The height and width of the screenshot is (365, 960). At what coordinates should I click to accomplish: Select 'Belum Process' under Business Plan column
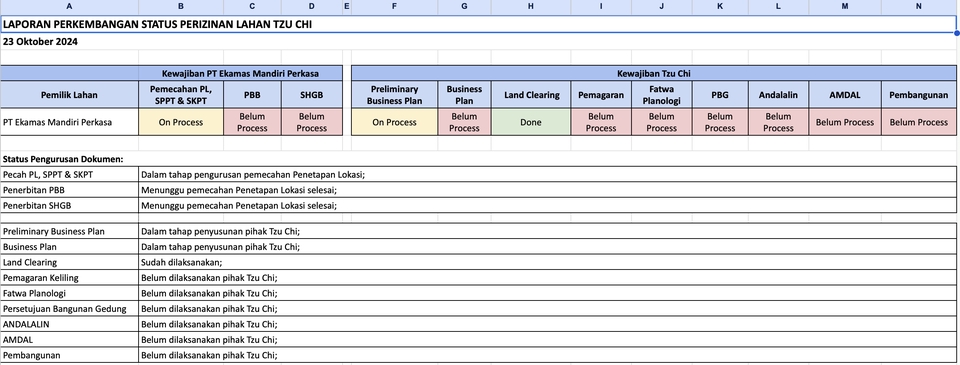point(464,122)
